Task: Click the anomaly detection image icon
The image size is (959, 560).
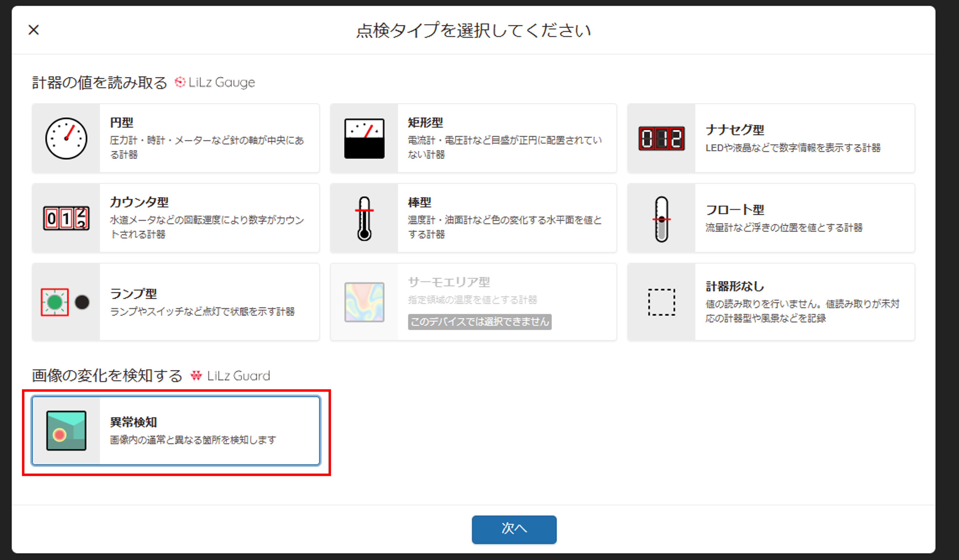Action: click(x=66, y=431)
